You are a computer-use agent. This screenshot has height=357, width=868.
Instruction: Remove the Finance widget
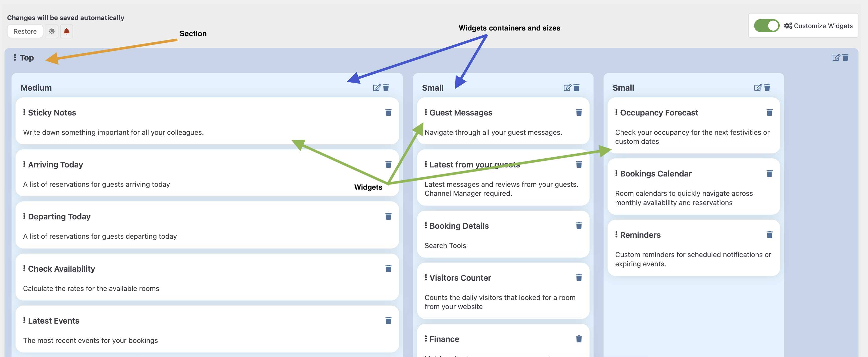click(x=579, y=339)
